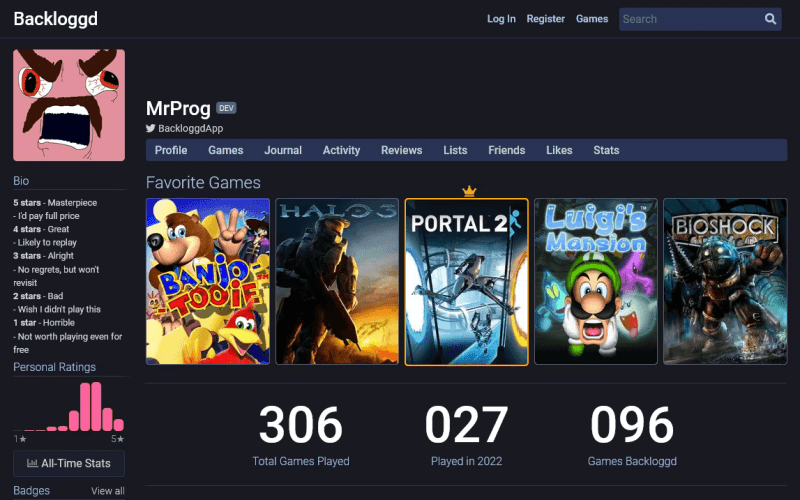Click the '5 stars - Masterpiece' bio line
Image resolution: width=800 pixels, height=500 pixels.
(55, 203)
